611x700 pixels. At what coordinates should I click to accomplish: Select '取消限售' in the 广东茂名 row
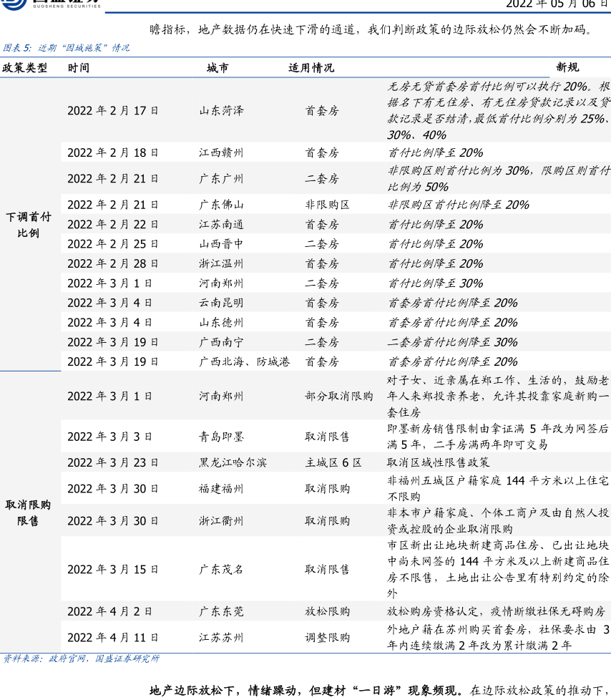pos(327,570)
